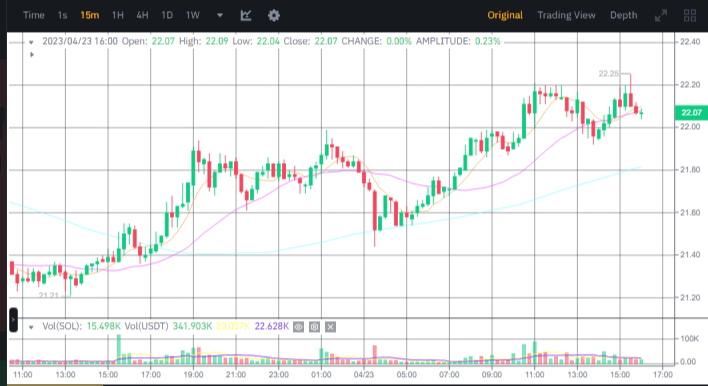The height and width of the screenshot is (386, 708).
Task: Click the AMPLITUDE 0.23% value
Action: pos(487,42)
